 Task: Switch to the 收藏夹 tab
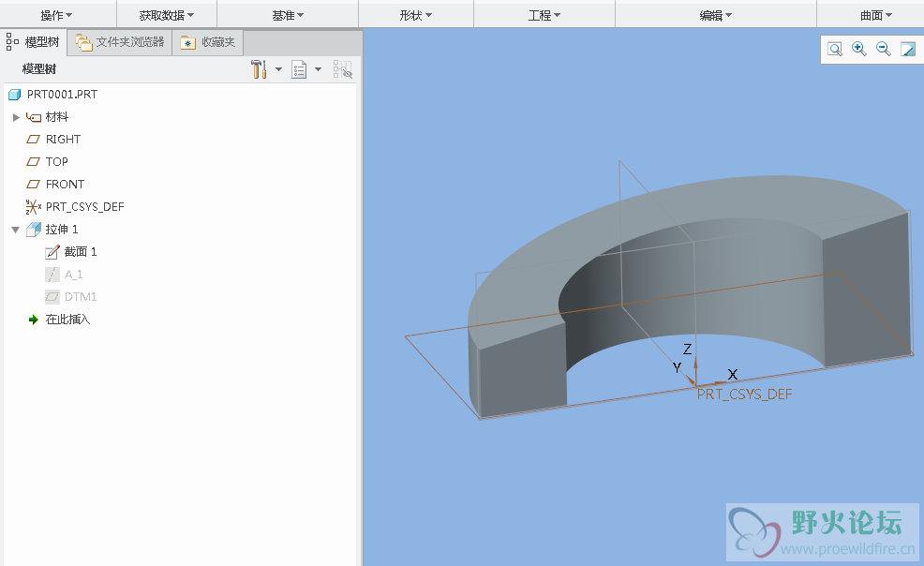point(207,42)
